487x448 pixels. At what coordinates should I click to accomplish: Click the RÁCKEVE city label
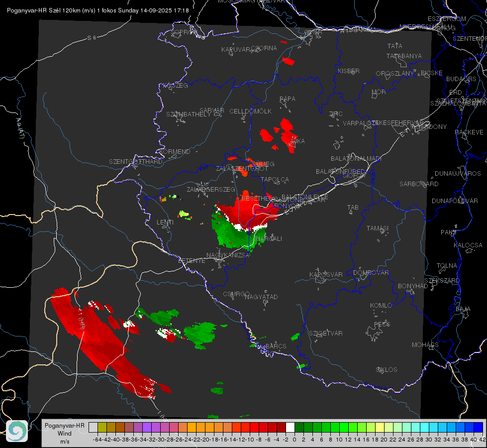pos(469,132)
